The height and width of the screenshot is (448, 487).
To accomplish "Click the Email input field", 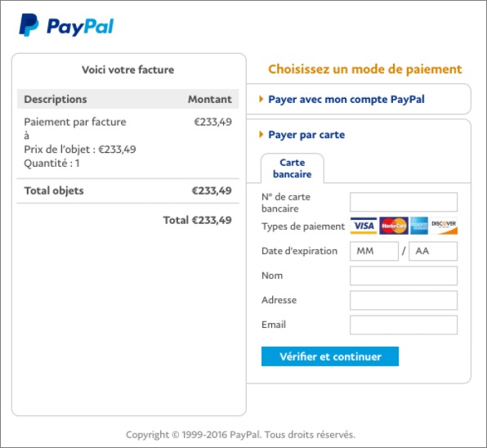I will (404, 325).
